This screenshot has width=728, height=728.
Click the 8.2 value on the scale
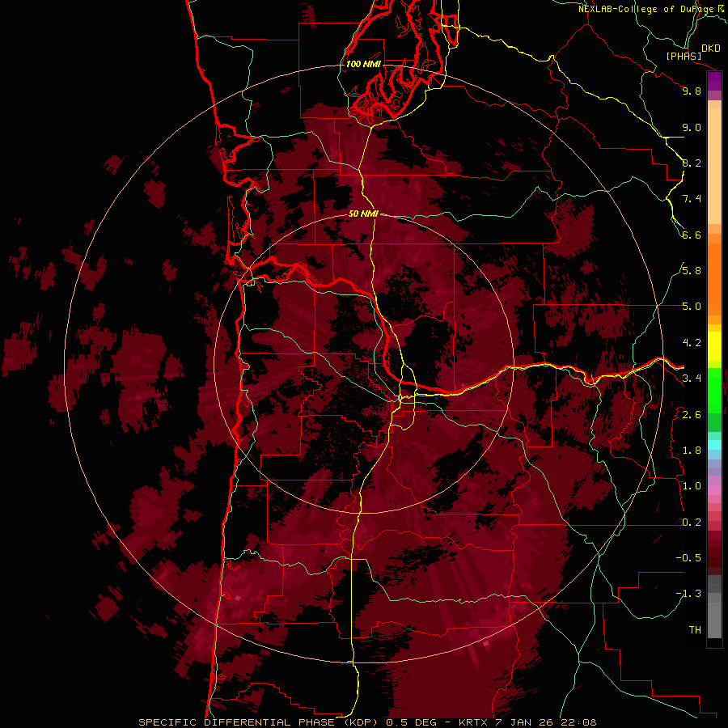pyautogui.click(x=692, y=163)
